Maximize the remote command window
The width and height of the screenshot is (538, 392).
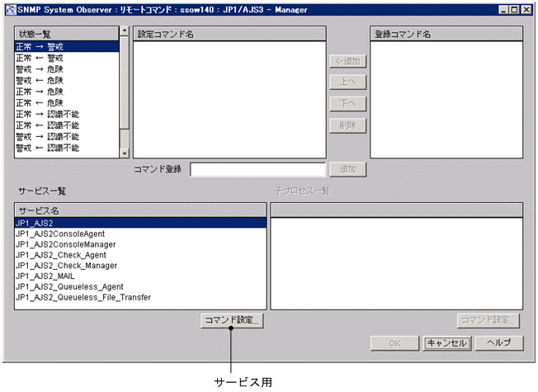(514, 10)
